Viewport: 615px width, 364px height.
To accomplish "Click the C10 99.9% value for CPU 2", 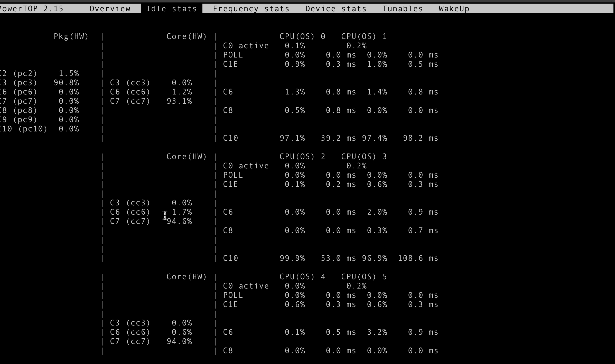I will tap(292, 258).
